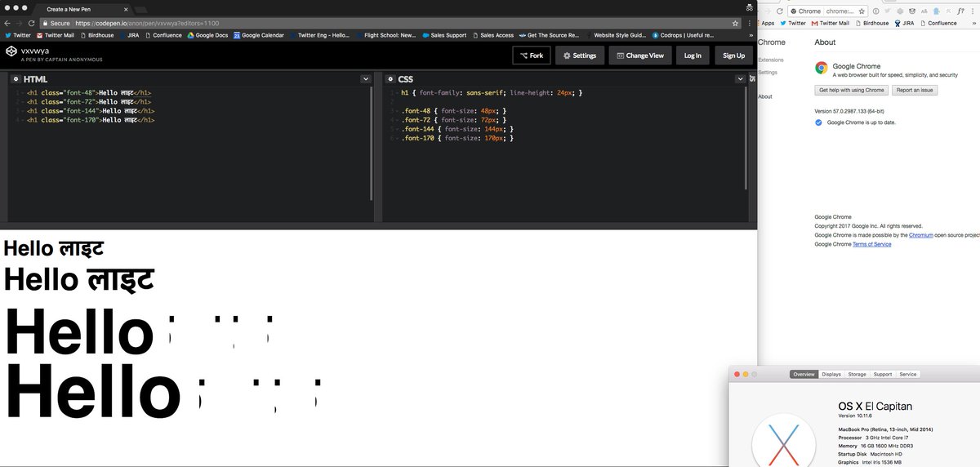Open Twitter Mail bookmark in incognito window
The image size is (980, 467).
click(56, 35)
